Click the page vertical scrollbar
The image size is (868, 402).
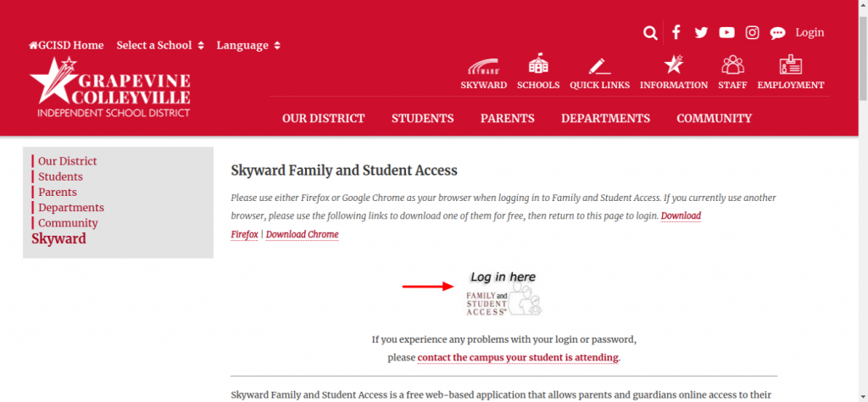[x=863, y=201]
